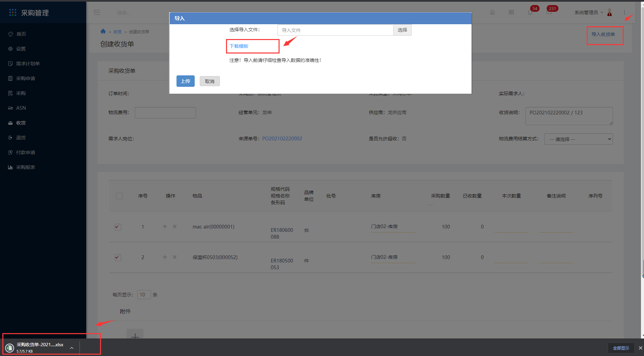Screen dimensions: 644x356
Task: Add an attachment with plus box
Action: tap(135, 334)
